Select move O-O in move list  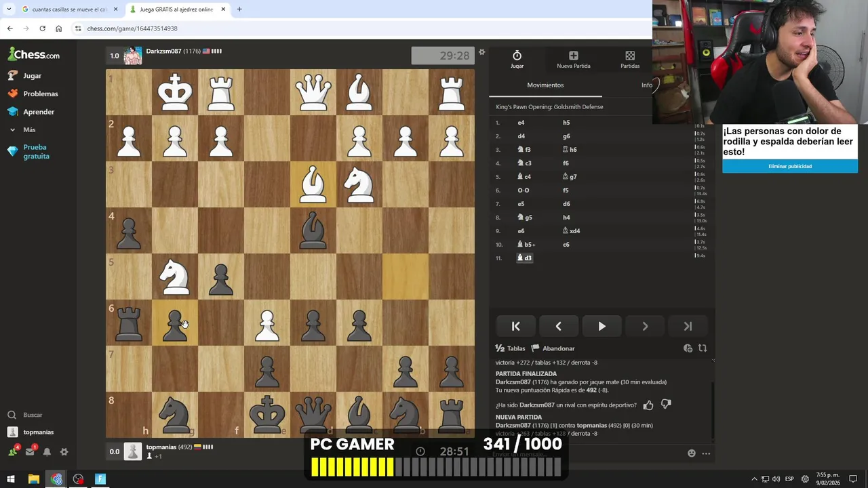(x=524, y=190)
